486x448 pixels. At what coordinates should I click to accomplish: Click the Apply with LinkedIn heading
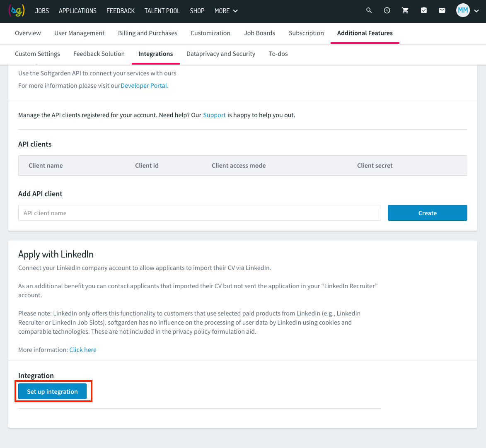tap(56, 254)
